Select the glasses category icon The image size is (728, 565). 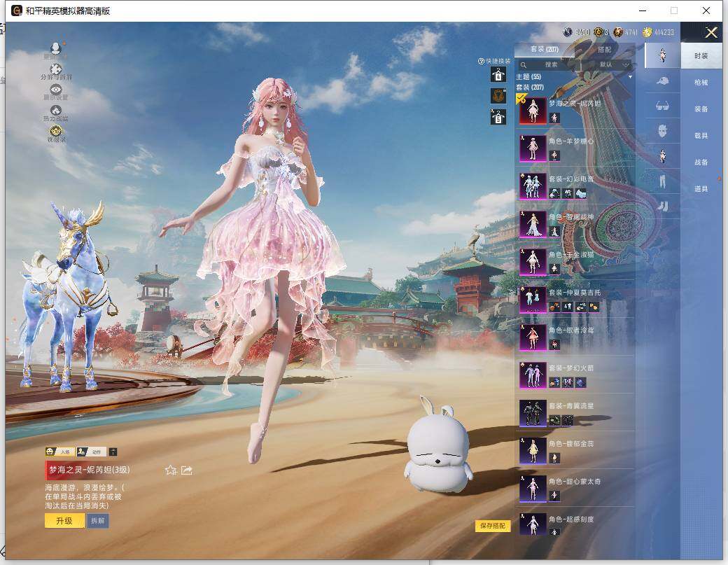pos(662,106)
